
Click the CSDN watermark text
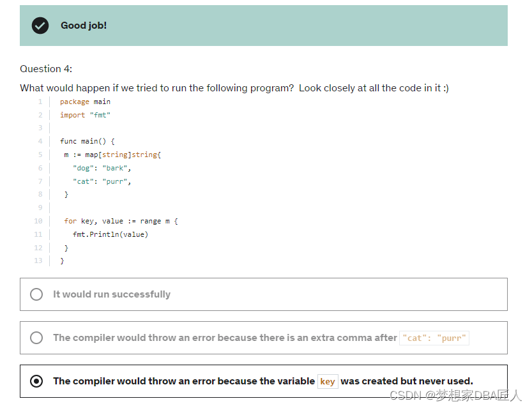point(455,395)
